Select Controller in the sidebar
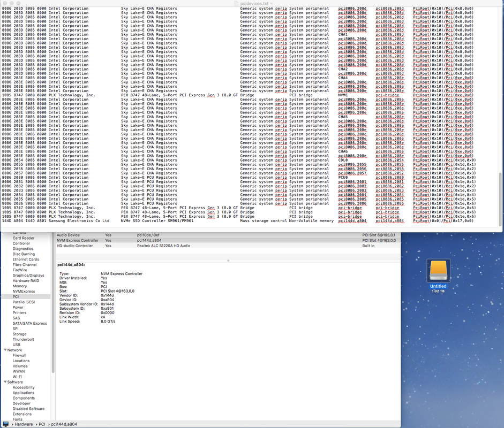The image size is (504, 428). click(21, 243)
